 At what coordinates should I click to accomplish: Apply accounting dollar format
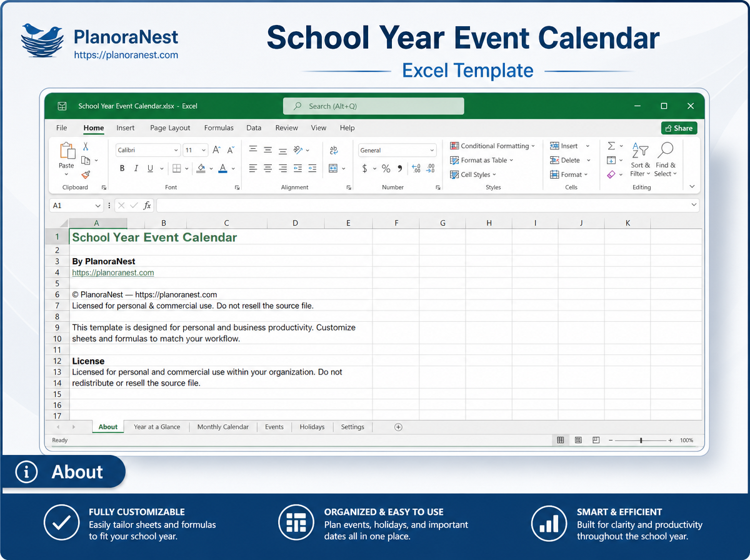point(365,169)
